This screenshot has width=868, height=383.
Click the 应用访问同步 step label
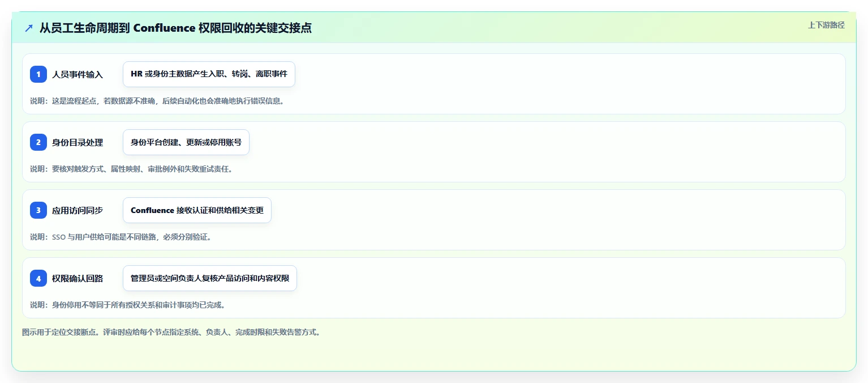pos(78,210)
